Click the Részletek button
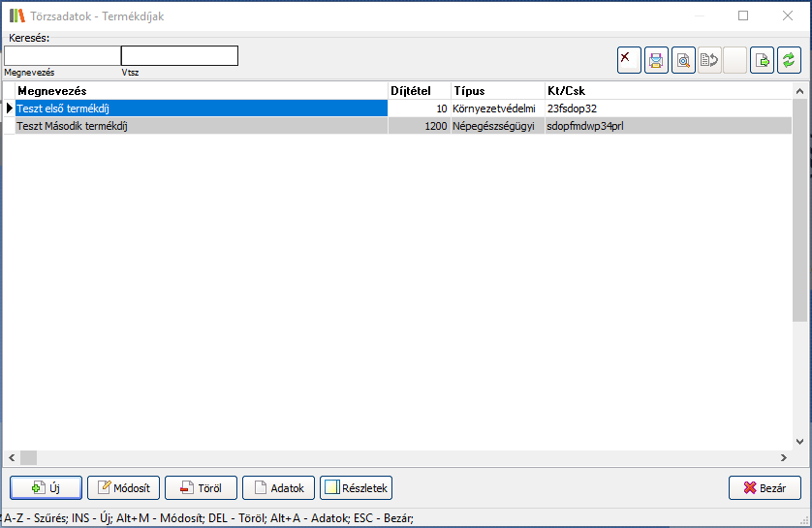812x528 pixels. (x=356, y=488)
